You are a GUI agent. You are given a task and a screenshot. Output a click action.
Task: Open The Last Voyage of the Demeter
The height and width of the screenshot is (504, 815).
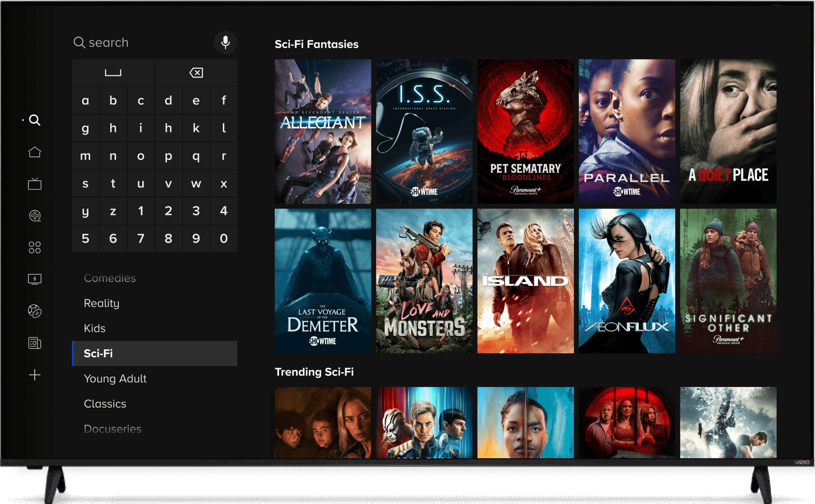pos(323,281)
